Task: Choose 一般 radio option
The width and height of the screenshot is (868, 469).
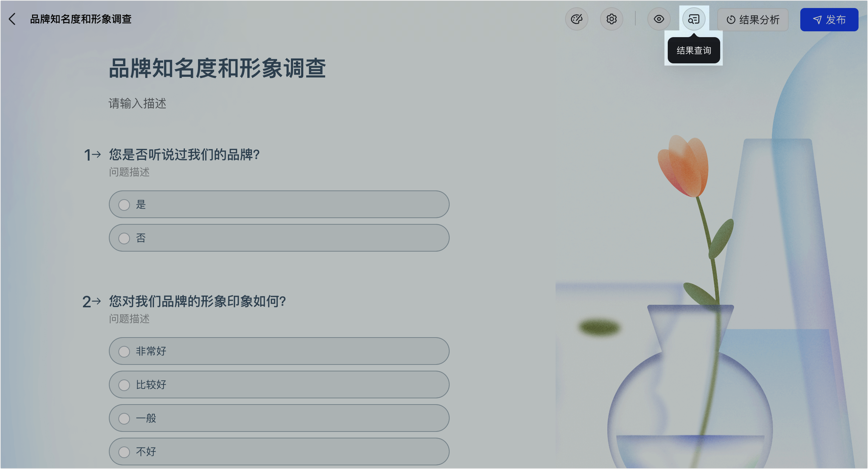Action: point(279,418)
